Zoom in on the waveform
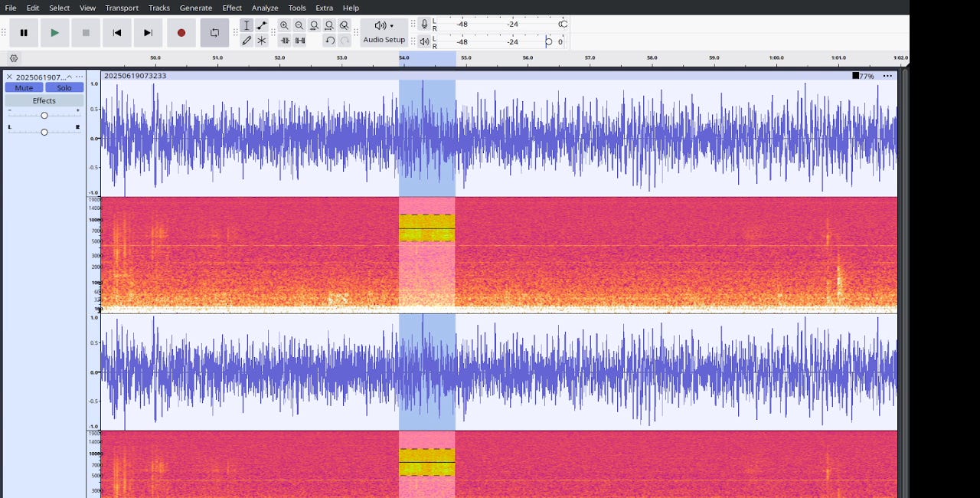 coord(283,25)
